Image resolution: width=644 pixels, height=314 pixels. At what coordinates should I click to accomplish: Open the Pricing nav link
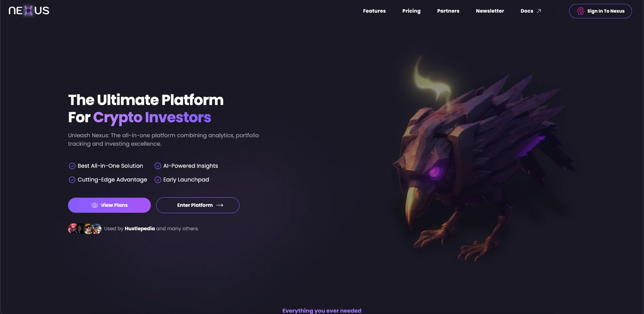click(x=411, y=11)
